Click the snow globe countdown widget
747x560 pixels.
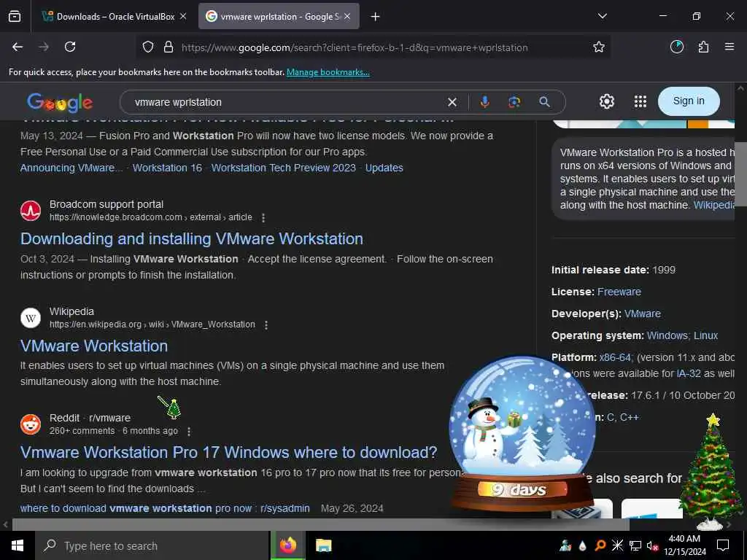pyautogui.click(x=522, y=433)
